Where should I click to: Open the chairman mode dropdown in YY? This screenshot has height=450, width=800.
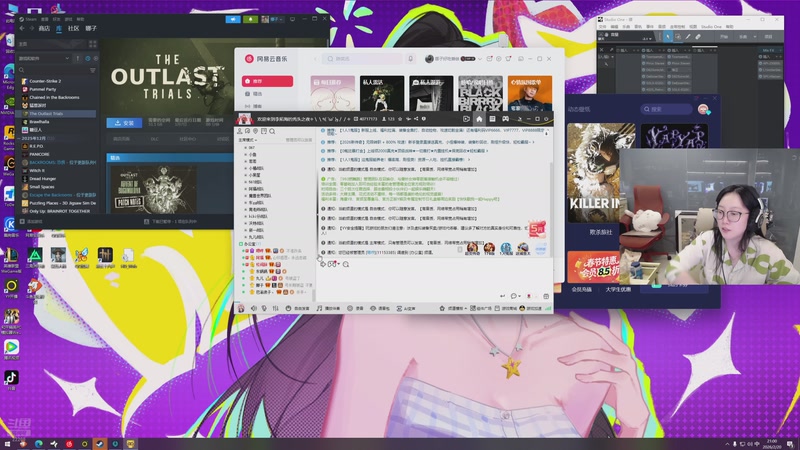248,140
